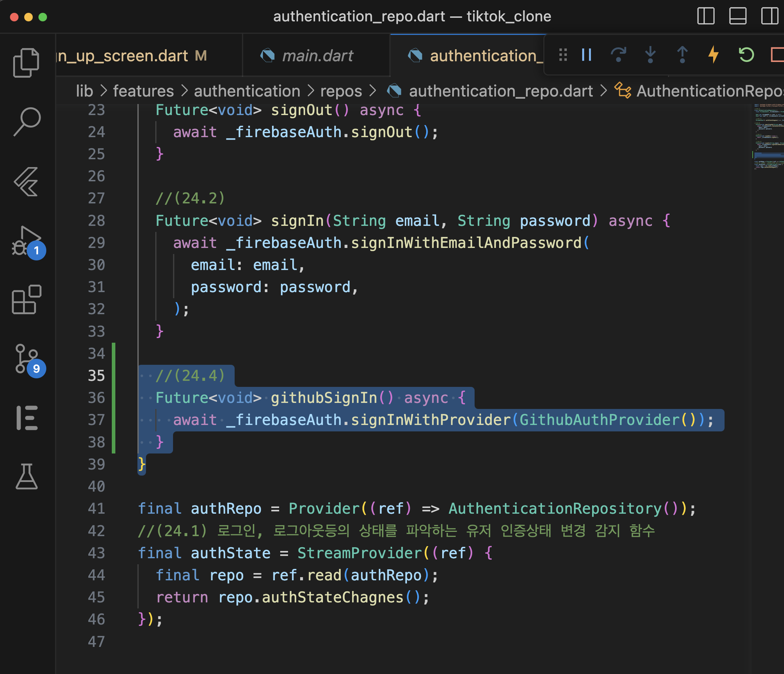Open the Testing flask view

pos(26,477)
